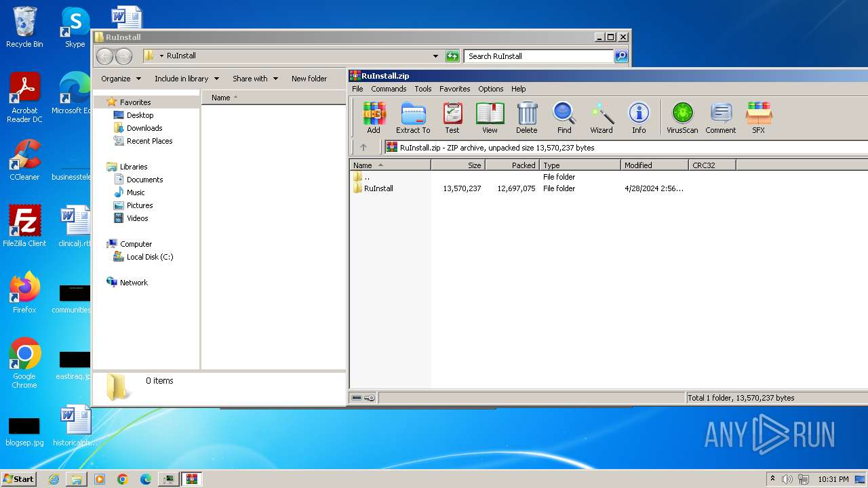Viewport: 868px width, 488px height.
Task: Open the Share with dropdown
Action: click(x=255, y=79)
